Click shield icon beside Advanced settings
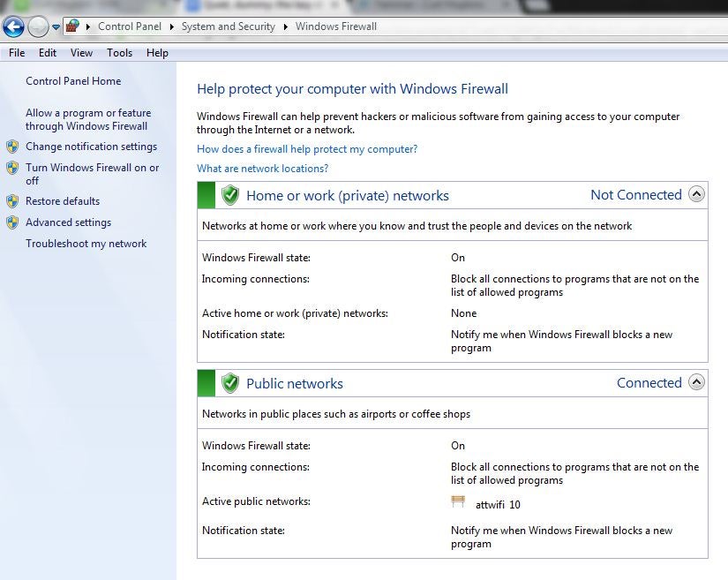The image size is (728, 580). 12,222
